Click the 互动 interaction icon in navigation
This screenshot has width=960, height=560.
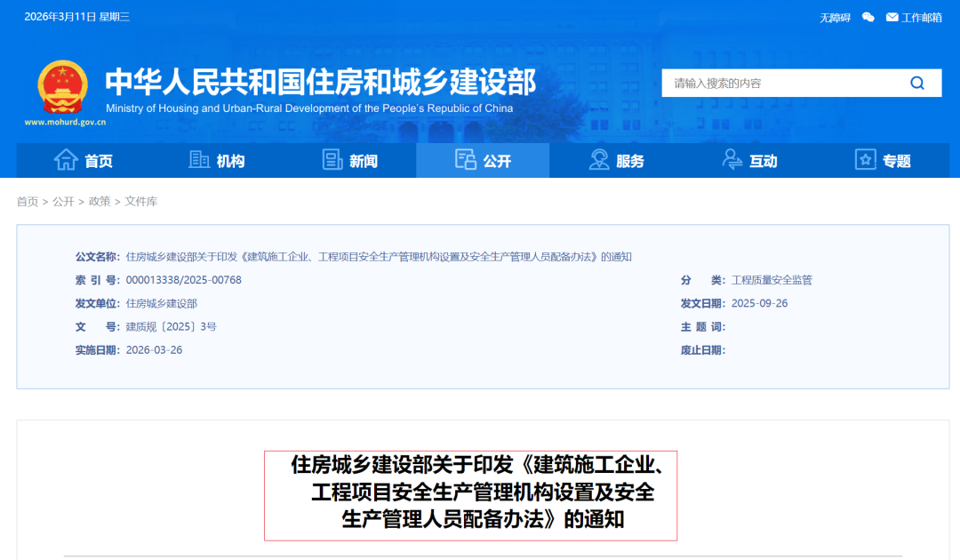point(732,160)
